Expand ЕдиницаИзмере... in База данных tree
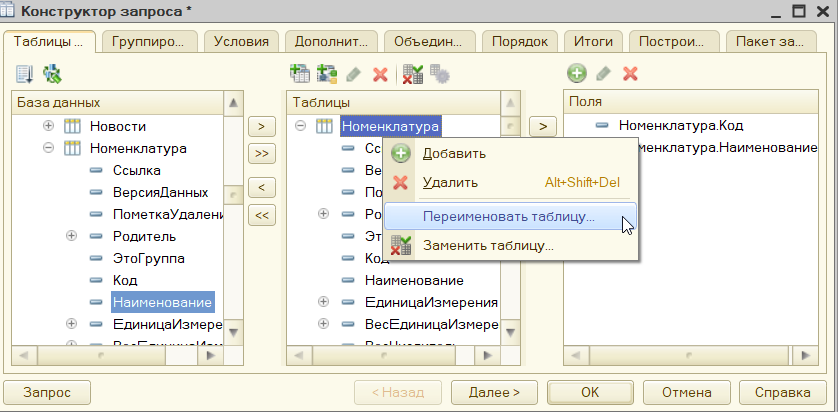The height and width of the screenshot is (412, 839). coord(71,324)
